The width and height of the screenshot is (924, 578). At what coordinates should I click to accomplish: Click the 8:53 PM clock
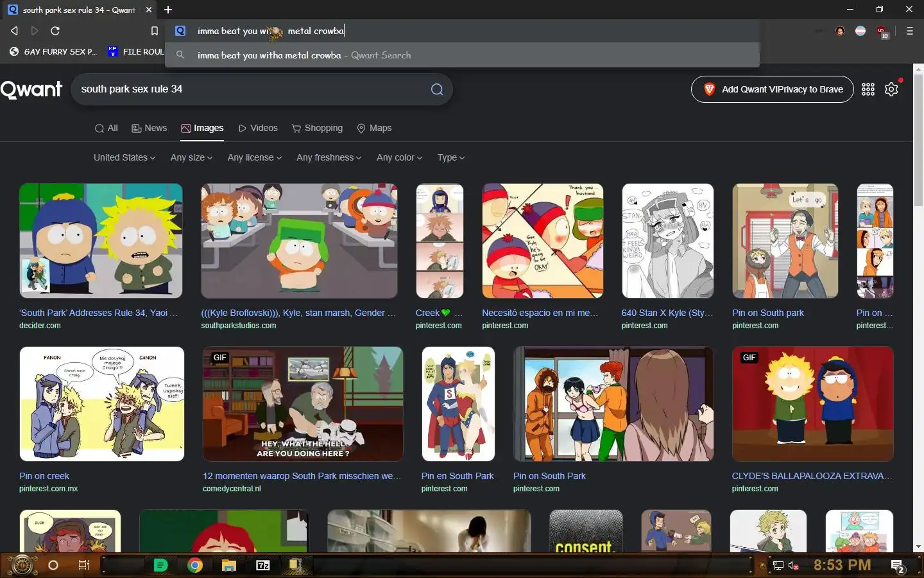[x=842, y=565]
